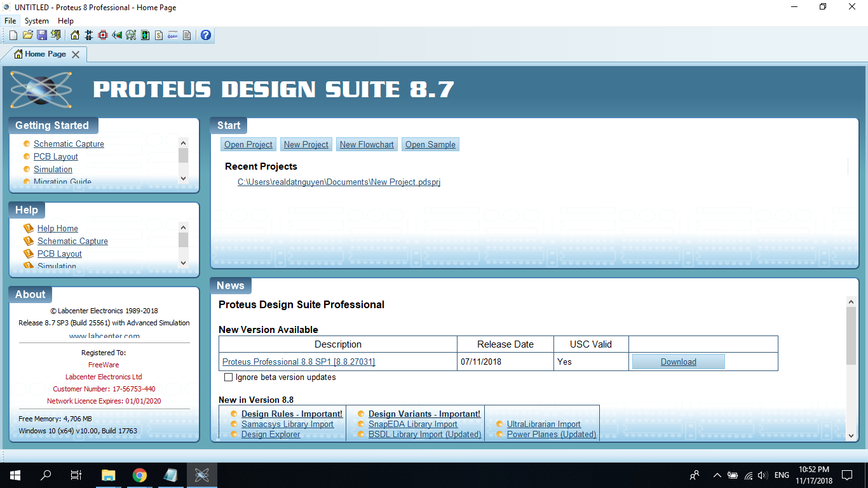The width and height of the screenshot is (868, 488).
Task: Open BSDL Library Import (Updated) link
Action: click(425, 434)
